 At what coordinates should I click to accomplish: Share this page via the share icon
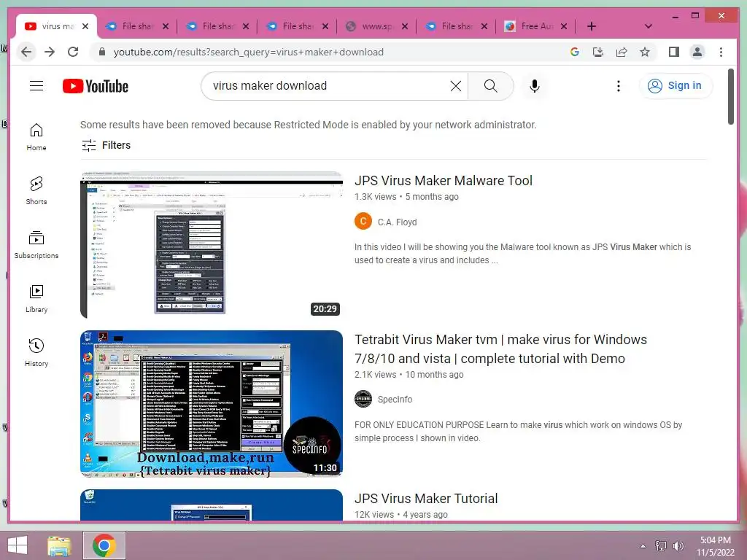[622, 52]
